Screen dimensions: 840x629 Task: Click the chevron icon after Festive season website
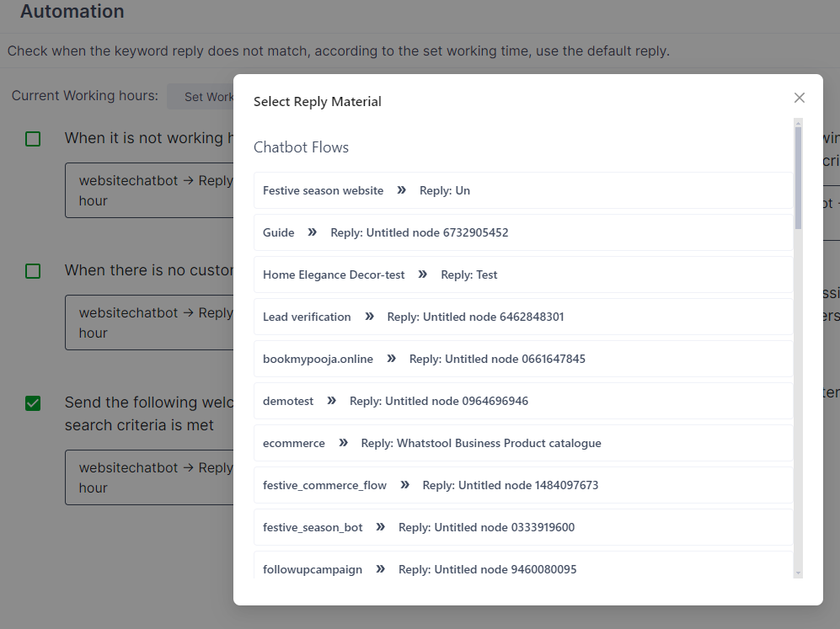(x=402, y=190)
